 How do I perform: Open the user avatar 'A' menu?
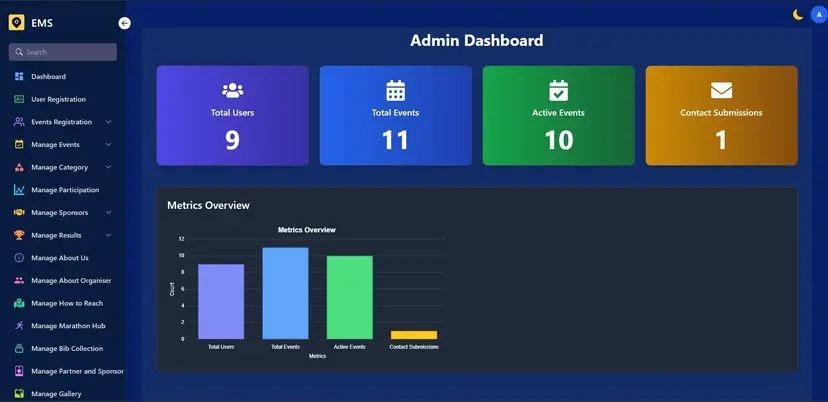click(x=819, y=15)
